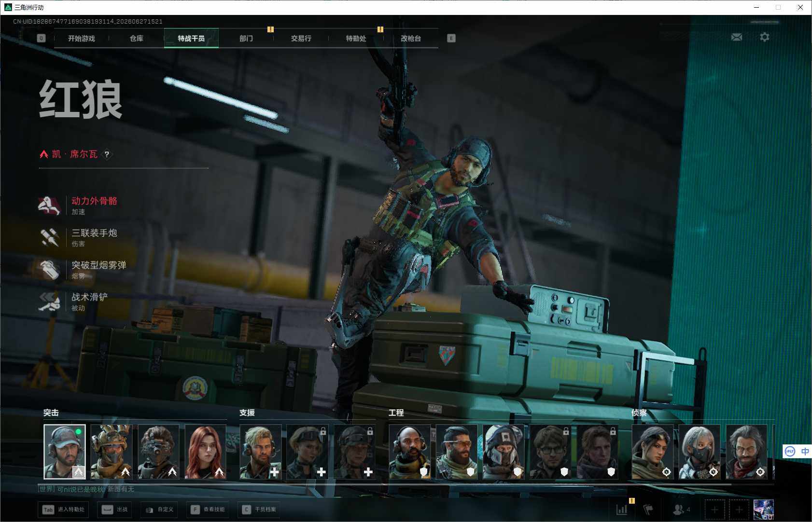Image resolution: width=812 pixels, height=522 pixels.
Task: Click the 突击 class label
Action: coord(51,413)
